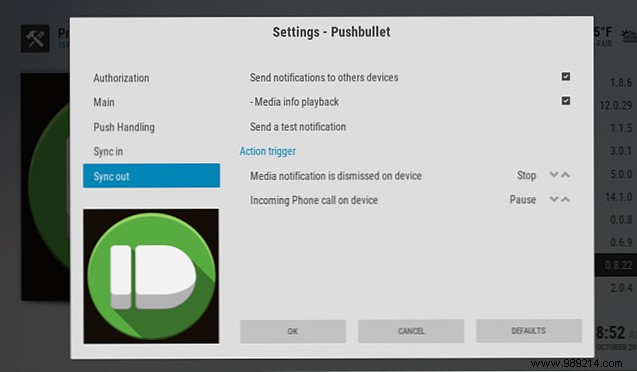This screenshot has height=372, width=637.
Task: Select the highlighted Sync out category
Action: [x=151, y=176]
